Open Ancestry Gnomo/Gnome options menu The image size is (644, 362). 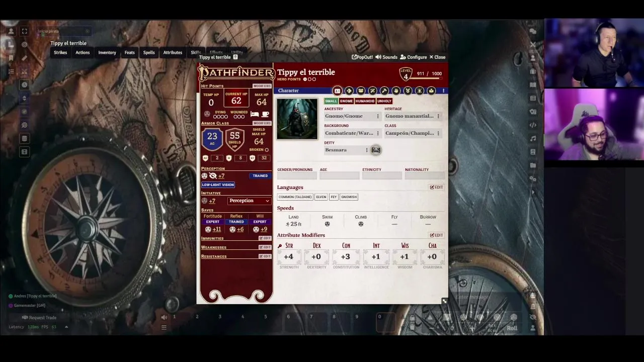coord(378,116)
